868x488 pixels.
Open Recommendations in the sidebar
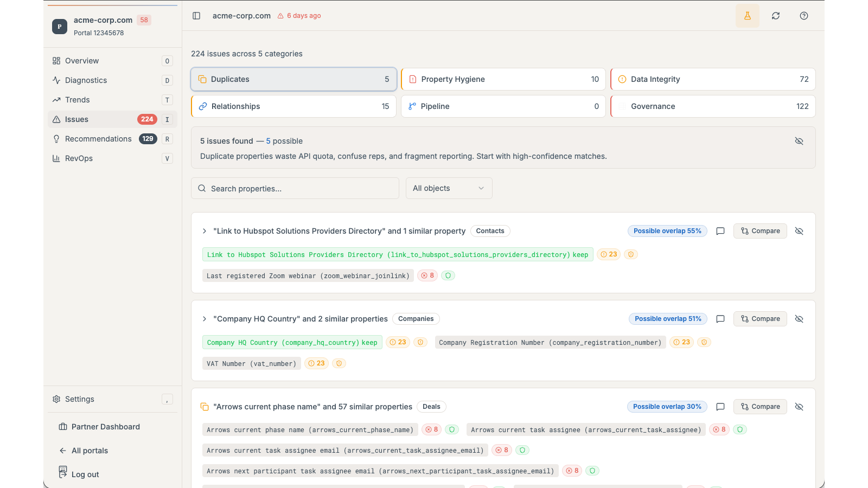click(112, 139)
